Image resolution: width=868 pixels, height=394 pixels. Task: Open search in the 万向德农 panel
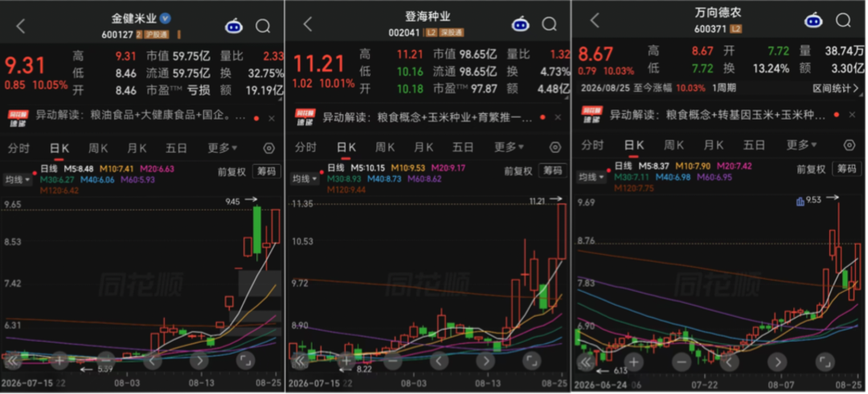pos(843,20)
